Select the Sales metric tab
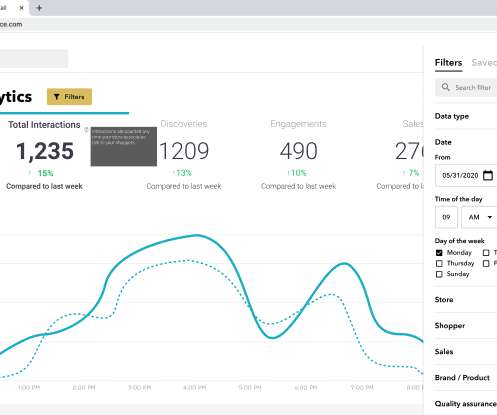Viewport: 497px width, 415px height. point(413,124)
